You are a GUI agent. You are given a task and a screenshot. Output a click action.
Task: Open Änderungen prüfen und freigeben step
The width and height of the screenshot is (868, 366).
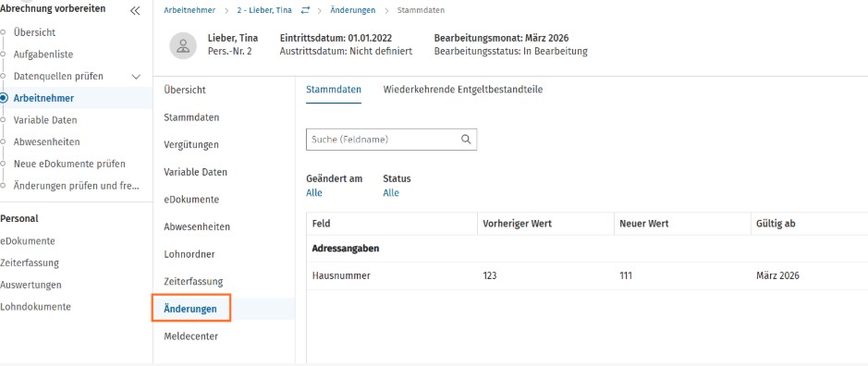click(x=77, y=186)
